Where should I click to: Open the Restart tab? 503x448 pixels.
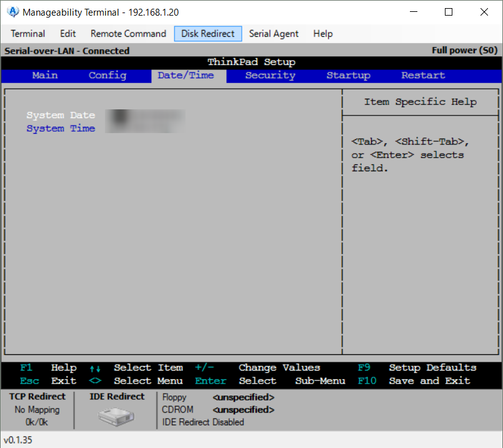tap(423, 76)
